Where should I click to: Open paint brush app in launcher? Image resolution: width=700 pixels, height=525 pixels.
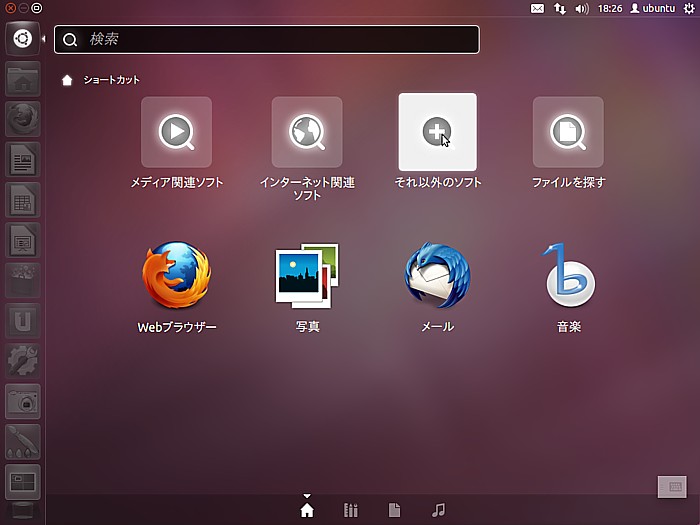pyautogui.click(x=23, y=442)
